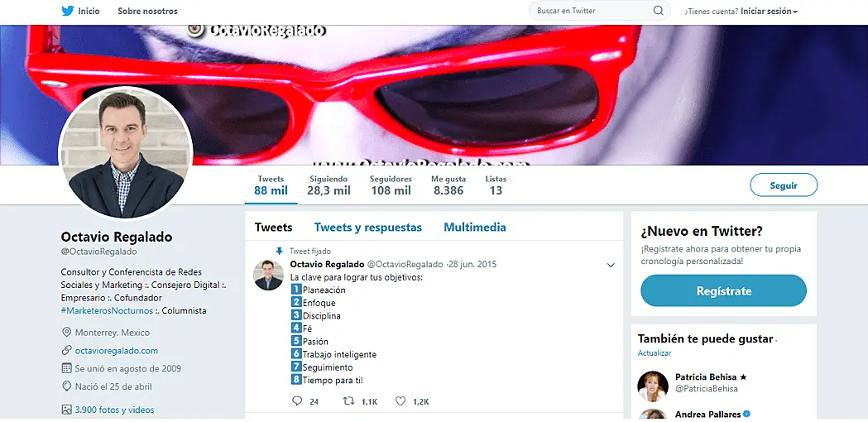Click the Regístrate sign-up button
This screenshot has width=868, height=422.
(723, 290)
